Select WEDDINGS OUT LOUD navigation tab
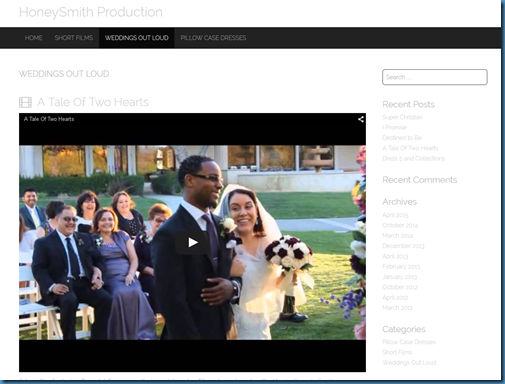The height and width of the screenshot is (384, 505). (x=137, y=38)
